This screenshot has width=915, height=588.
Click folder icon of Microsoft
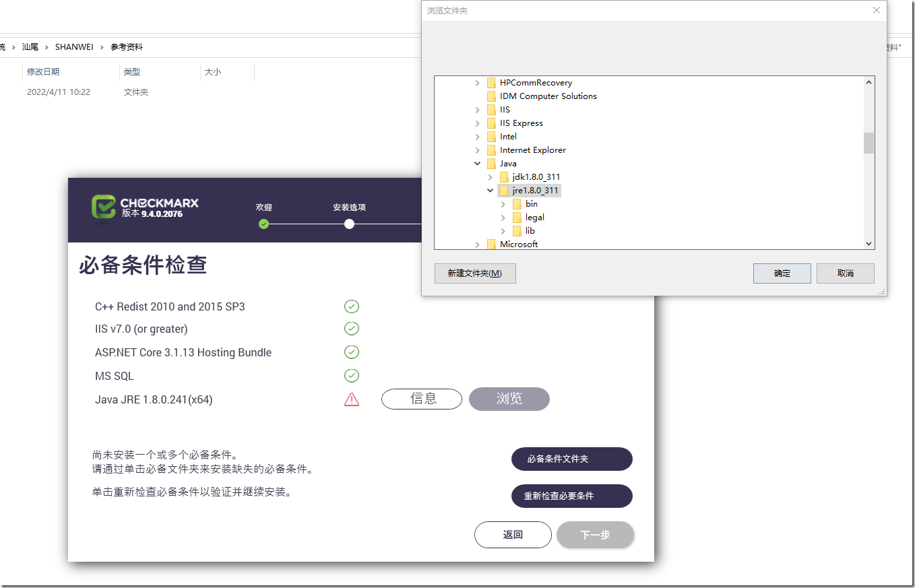click(x=491, y=244)
